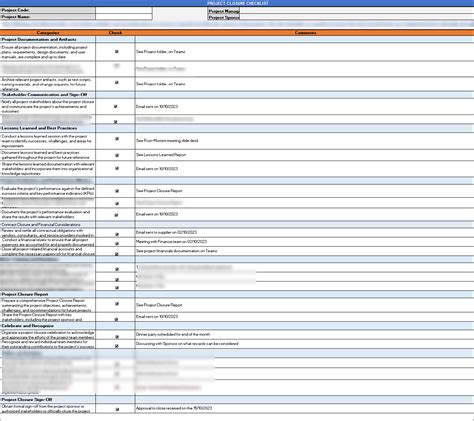Toggle checkbox for Evaluate the project's performance
Viewport: 474px width, 421px height.
(117, 191)
